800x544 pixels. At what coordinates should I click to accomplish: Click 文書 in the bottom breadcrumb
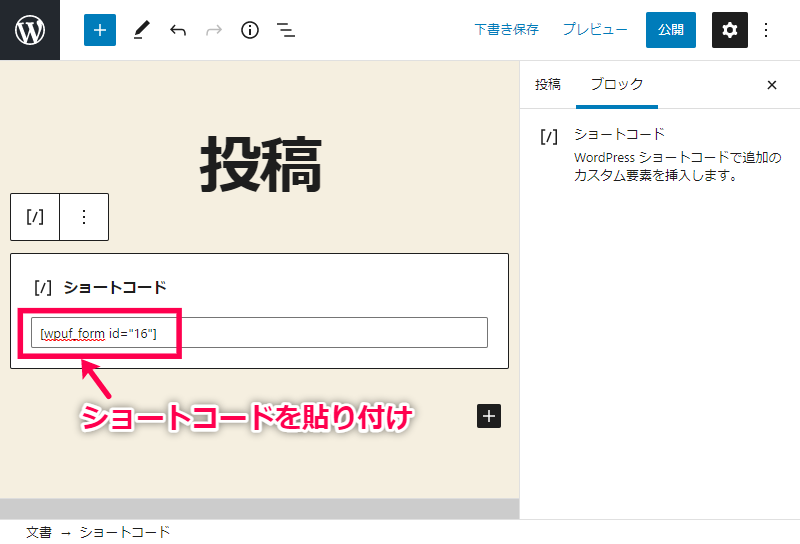(x=39, y=532)
